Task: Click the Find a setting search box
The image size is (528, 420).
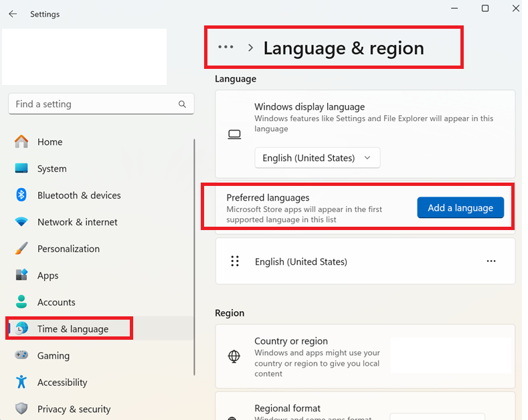Action: click(x=101, y=104)
